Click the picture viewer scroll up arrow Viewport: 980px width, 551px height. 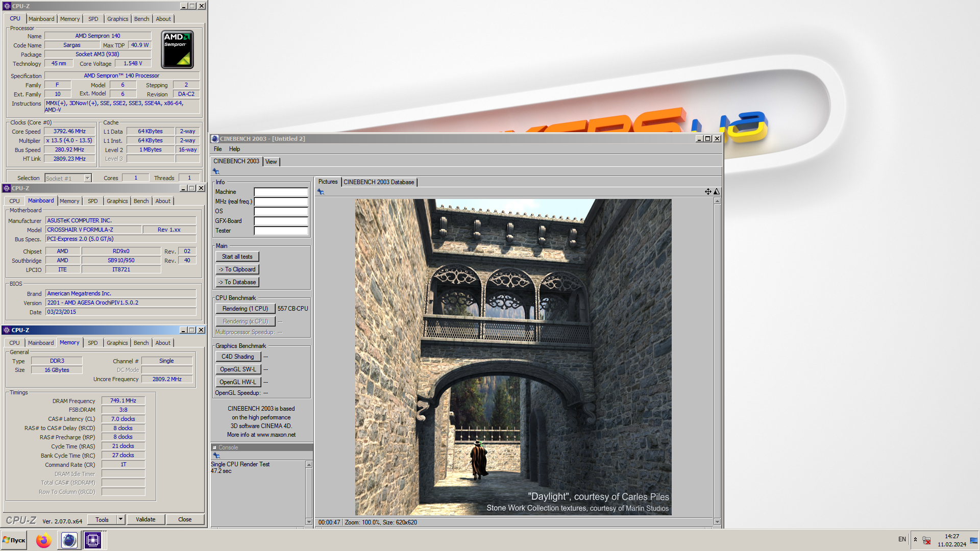[x=717, y=201]
